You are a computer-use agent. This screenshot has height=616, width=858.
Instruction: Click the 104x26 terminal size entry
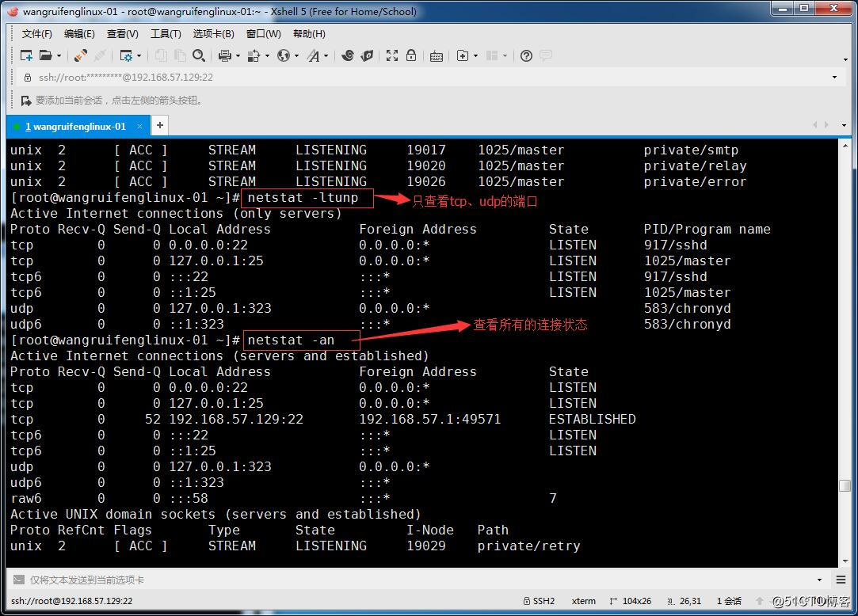(631, 601)
